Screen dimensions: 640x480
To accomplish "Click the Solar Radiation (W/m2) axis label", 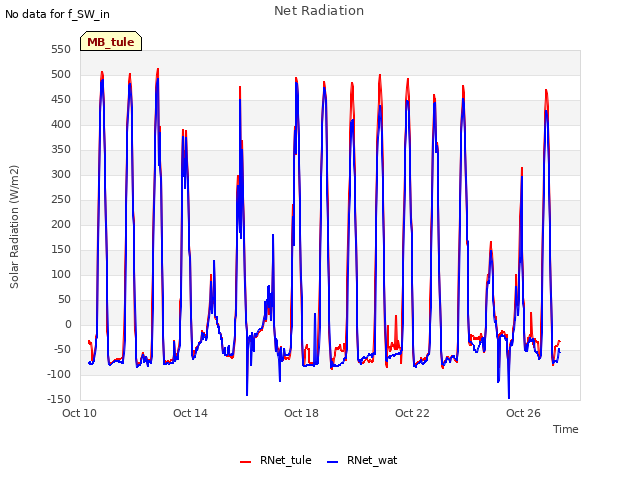I will pos(14,227).
